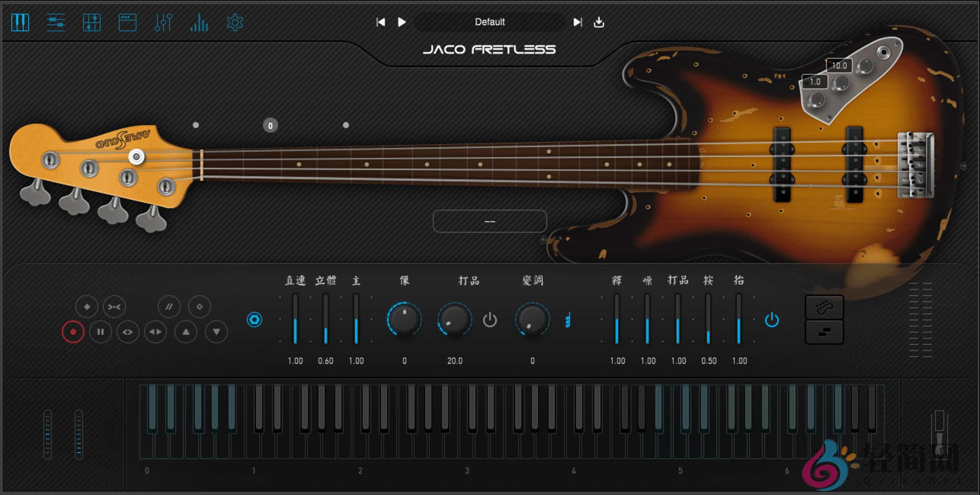The height and width of the screenshot is (495, 980).
Task: Click the save preset download icon
Action: pyautogui.click(x=598, y=22)
